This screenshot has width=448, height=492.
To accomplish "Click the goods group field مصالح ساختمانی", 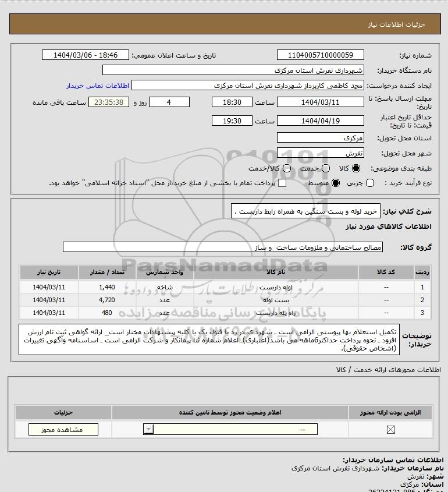I will pyautogui.click(x=223, y=247).
